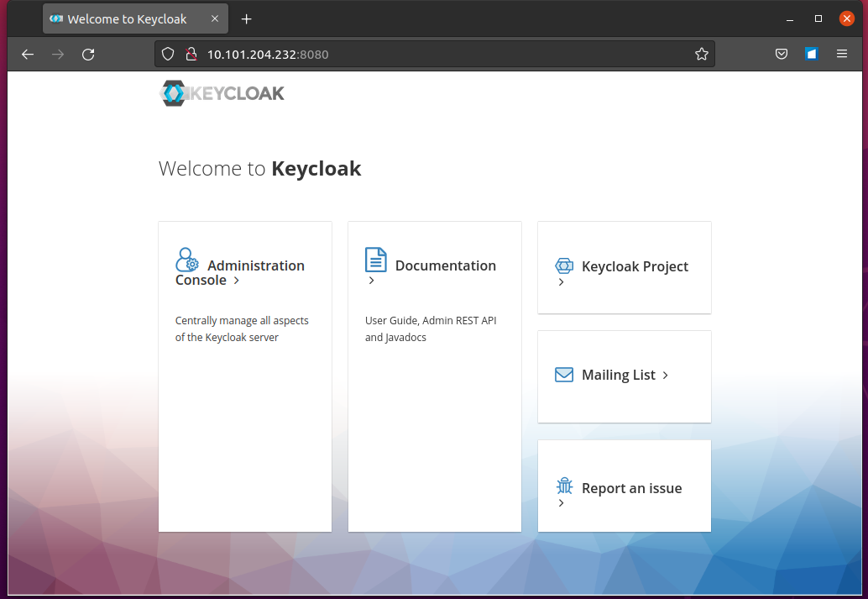Open the Keycloak Project link
This screenshot has height=599, width=868.
635,266
